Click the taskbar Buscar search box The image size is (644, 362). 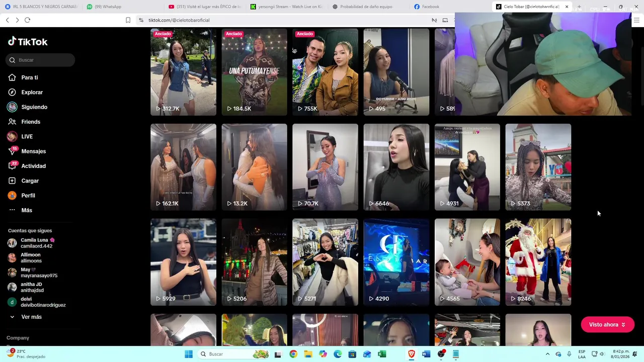[x=234, y=354]
